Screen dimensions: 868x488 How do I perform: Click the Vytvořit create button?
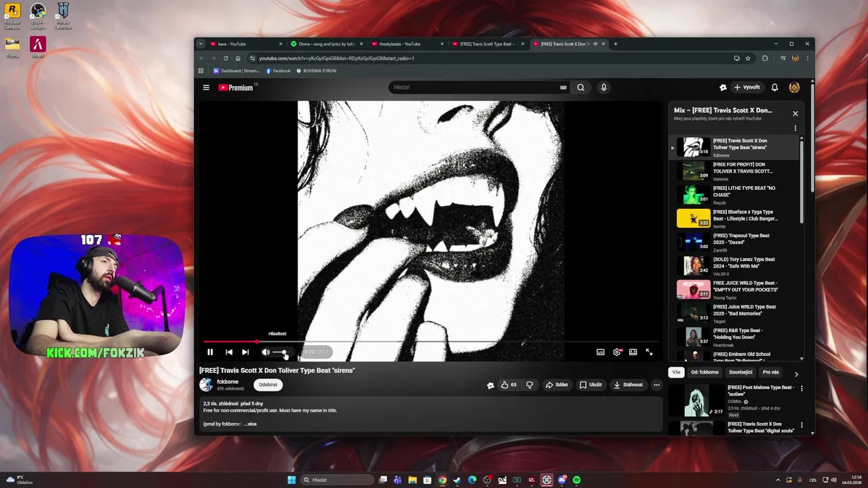click(x=747, y=87)
